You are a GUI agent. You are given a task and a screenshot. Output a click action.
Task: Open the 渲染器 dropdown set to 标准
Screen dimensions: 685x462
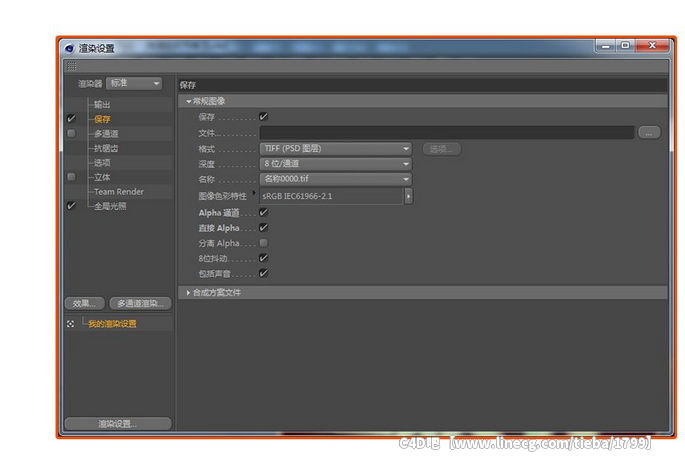[134, 83]
